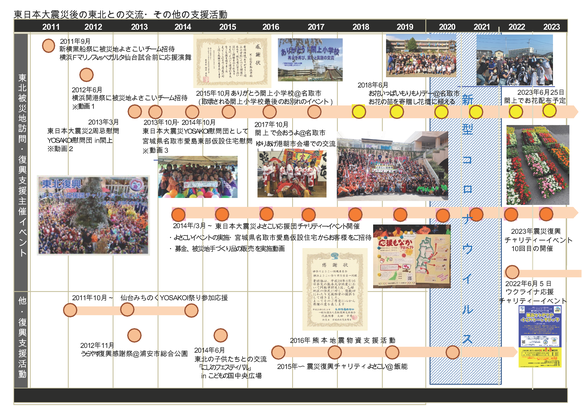Click the yellow marker in the 2018 column
This screenshot has height=412, width=582.
click(359, 111)
